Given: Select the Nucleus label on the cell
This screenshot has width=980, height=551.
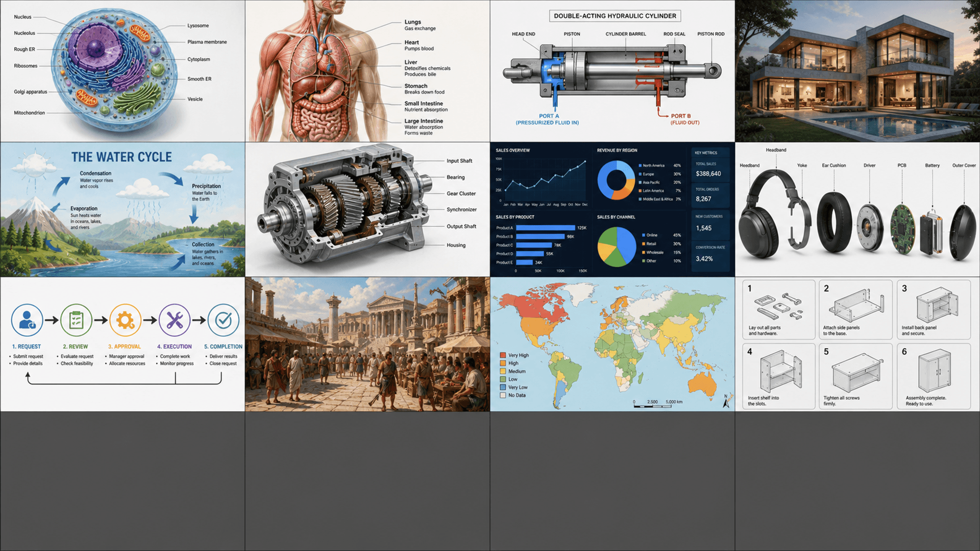Looking at the screenshot, I should (x=22, y=17).
